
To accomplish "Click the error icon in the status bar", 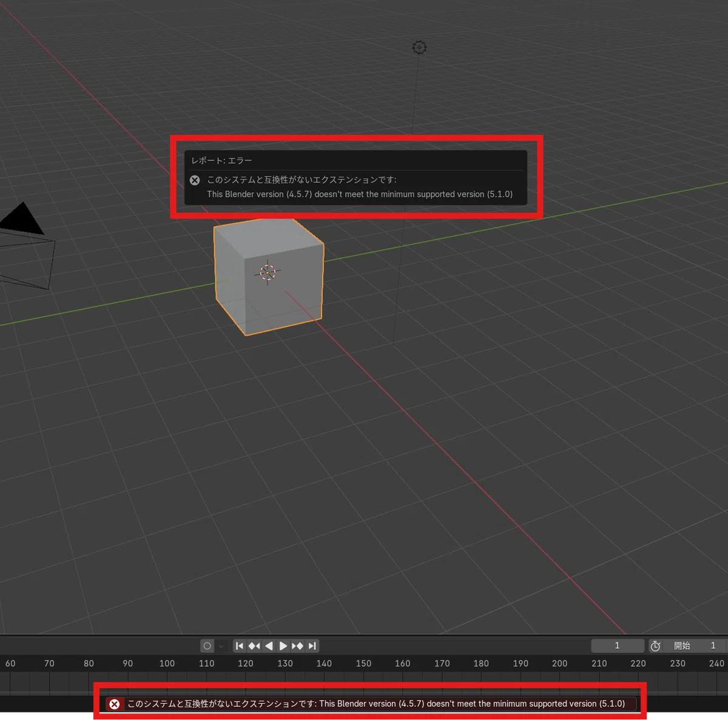I will (x=114, y=704).
